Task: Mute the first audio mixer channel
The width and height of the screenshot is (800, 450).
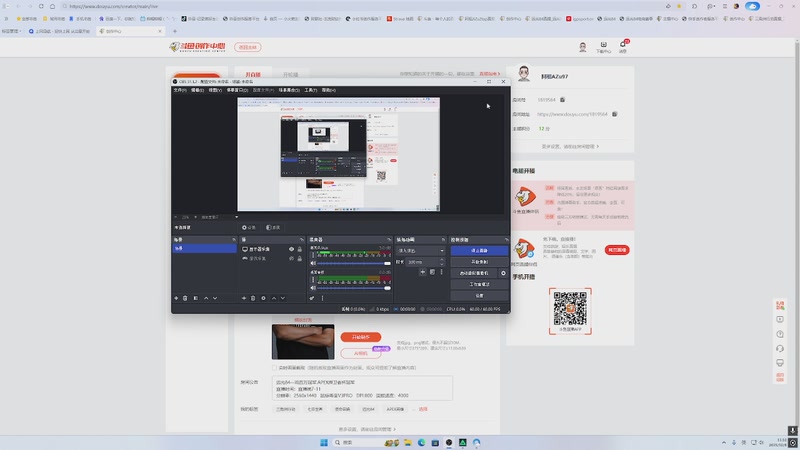Action: [x=313, y=263]
